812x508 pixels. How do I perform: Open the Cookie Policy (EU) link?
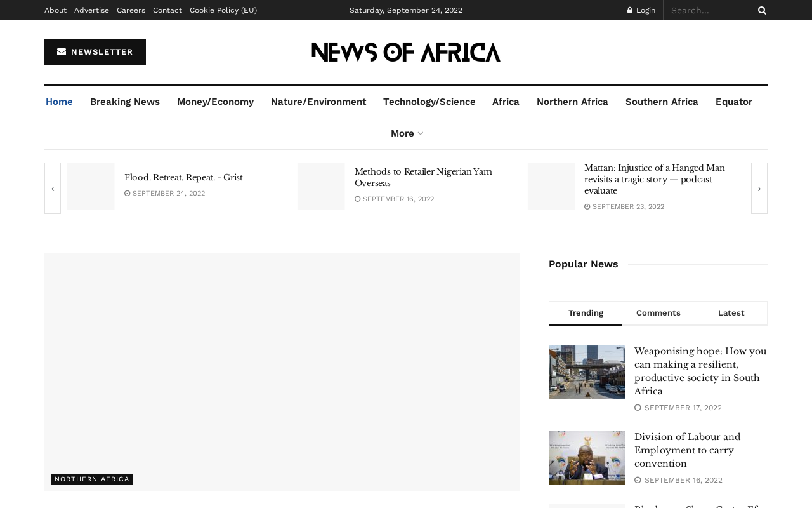pos(223,10)
